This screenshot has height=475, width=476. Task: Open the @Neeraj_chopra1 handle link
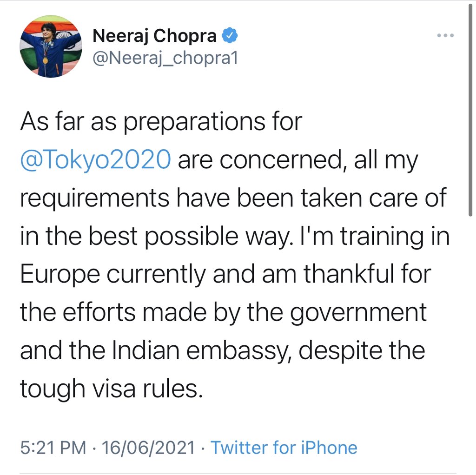165,58
